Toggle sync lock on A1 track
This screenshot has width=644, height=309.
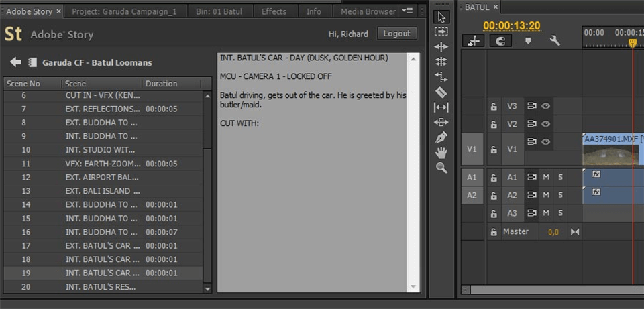532,177
